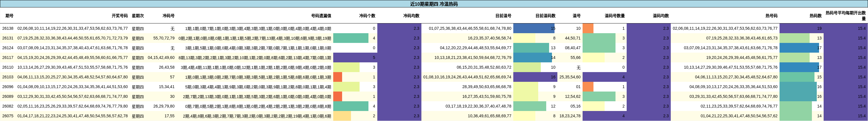Click cold numbers cell '55,70,72,79'
The width and height of the screenshot is (868, 121).
click(164, 38)
